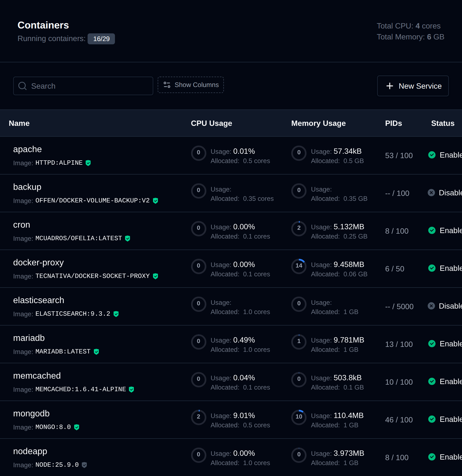The height and width of the screenshot is (476, 462).
Task: Sort by CPU Usage column header
Action: click(x=211, y=123)
